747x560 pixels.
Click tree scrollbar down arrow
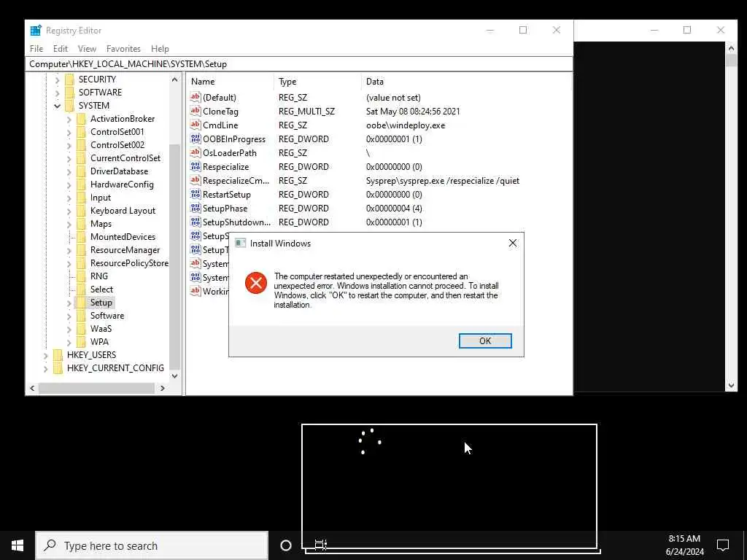175,376
